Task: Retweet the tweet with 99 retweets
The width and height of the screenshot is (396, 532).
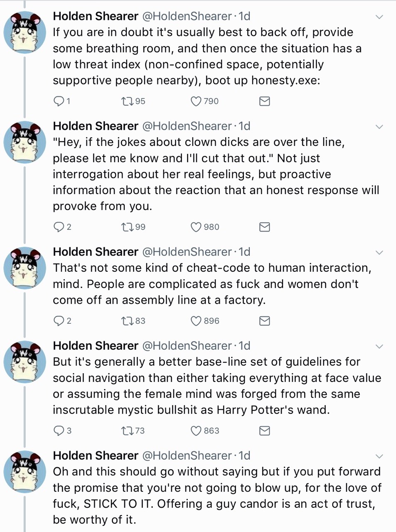Action: tap(126, 227)
